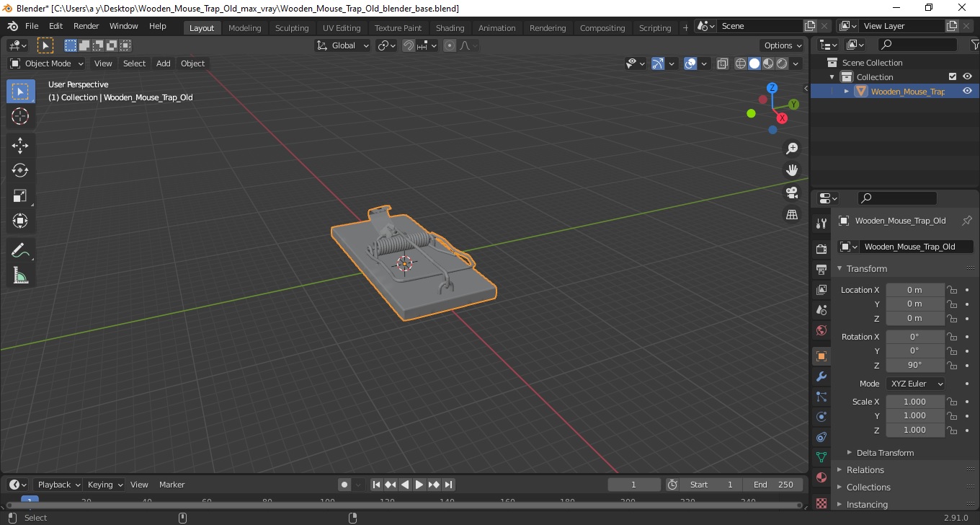The width and height of the screenshot is (980, 525).
Task: Expand Instancing panel
Action: (x=866, y=505)
